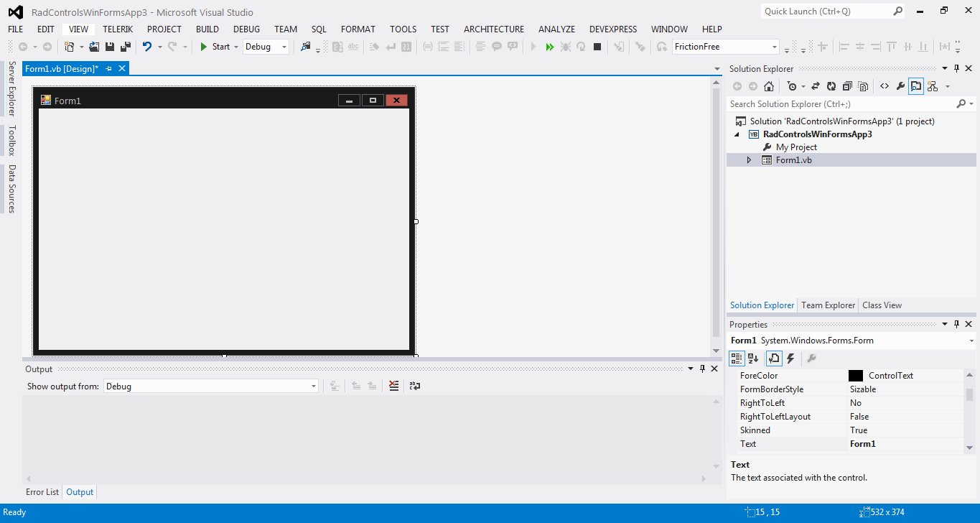Collapse the RadControlsWinFormsApp3 project node
The height and width of the screenshot is (523, 980).
(737, 134)
